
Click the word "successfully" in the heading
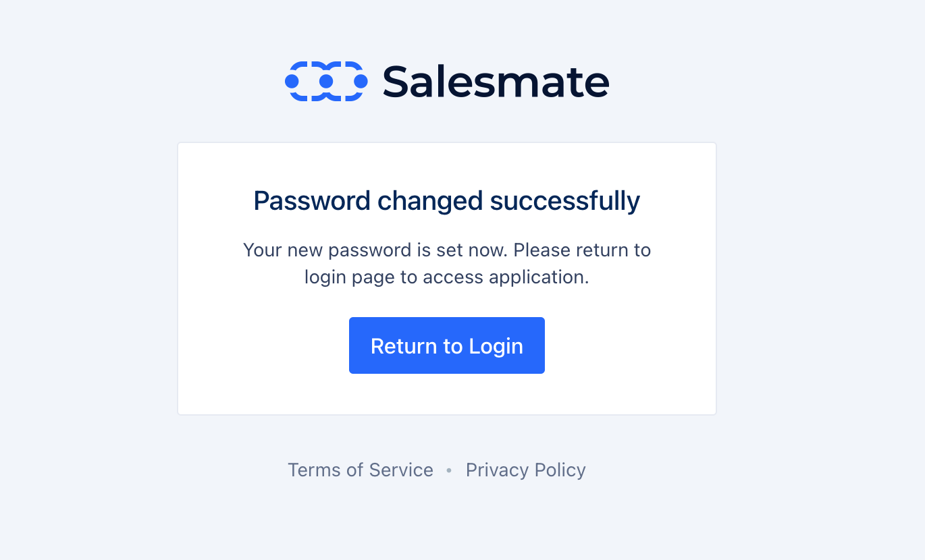[565, 201]
